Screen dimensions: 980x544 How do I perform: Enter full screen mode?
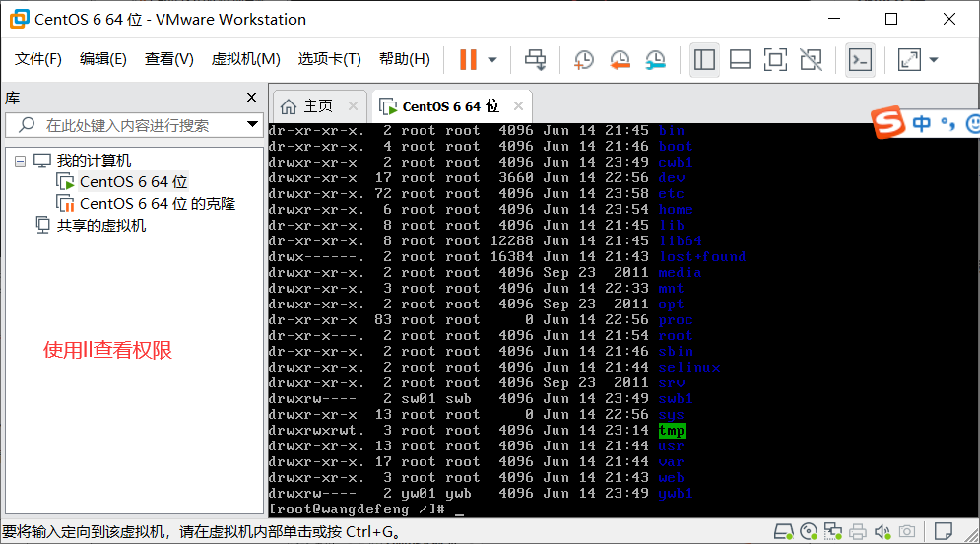(775, 60)
